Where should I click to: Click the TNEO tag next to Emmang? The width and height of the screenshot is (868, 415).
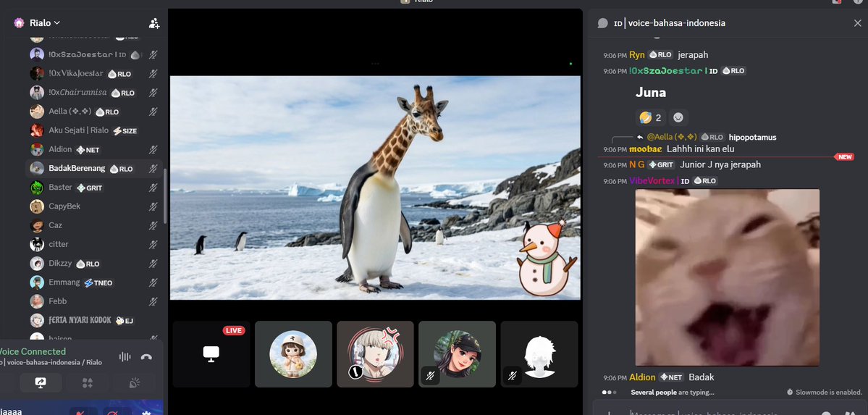pyautogui.click(x=98, y=282)
